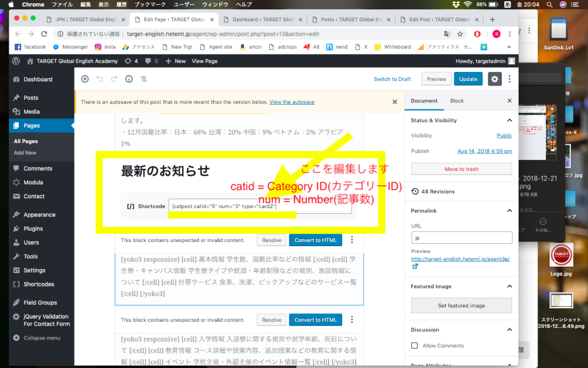Collapse the Featured Image panel
The image size is (588, 368).
[x=509, y=286]
